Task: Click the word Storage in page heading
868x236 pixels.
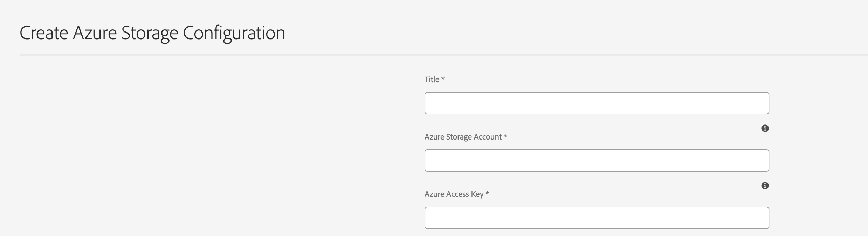Action: [x=150, y=33]
